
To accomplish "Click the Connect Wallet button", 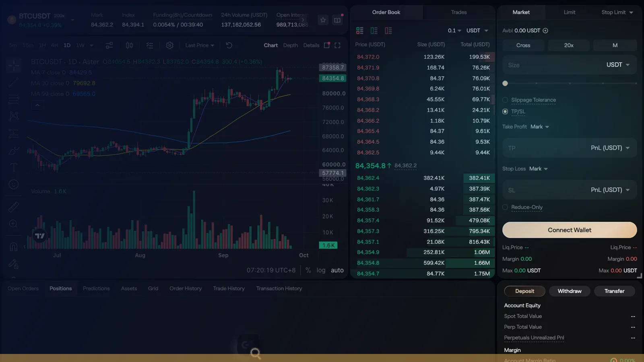I will tap(570, 230).
